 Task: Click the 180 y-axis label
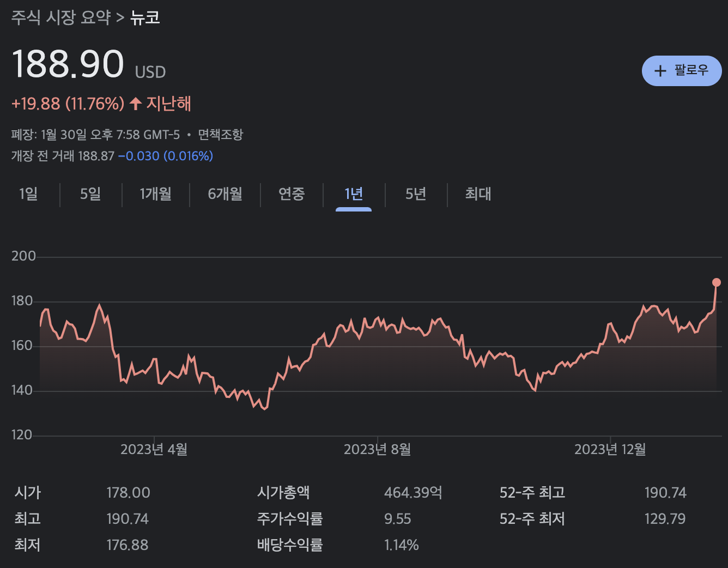point(22,301)
